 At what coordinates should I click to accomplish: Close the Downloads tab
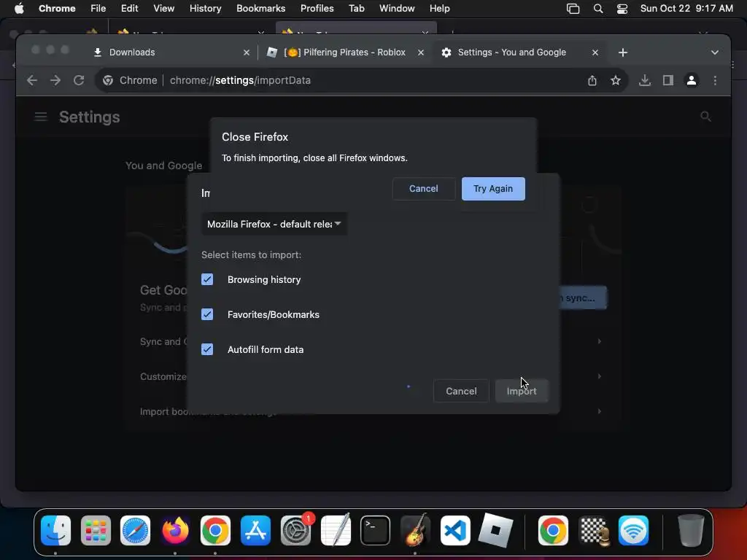247,52
